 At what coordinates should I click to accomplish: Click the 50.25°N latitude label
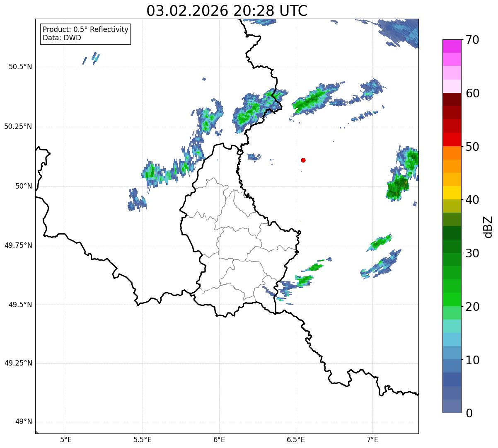[18, 126]
